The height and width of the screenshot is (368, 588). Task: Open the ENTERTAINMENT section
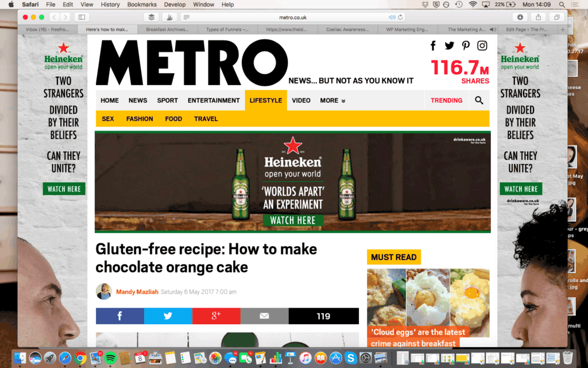(x=214, y=100)
